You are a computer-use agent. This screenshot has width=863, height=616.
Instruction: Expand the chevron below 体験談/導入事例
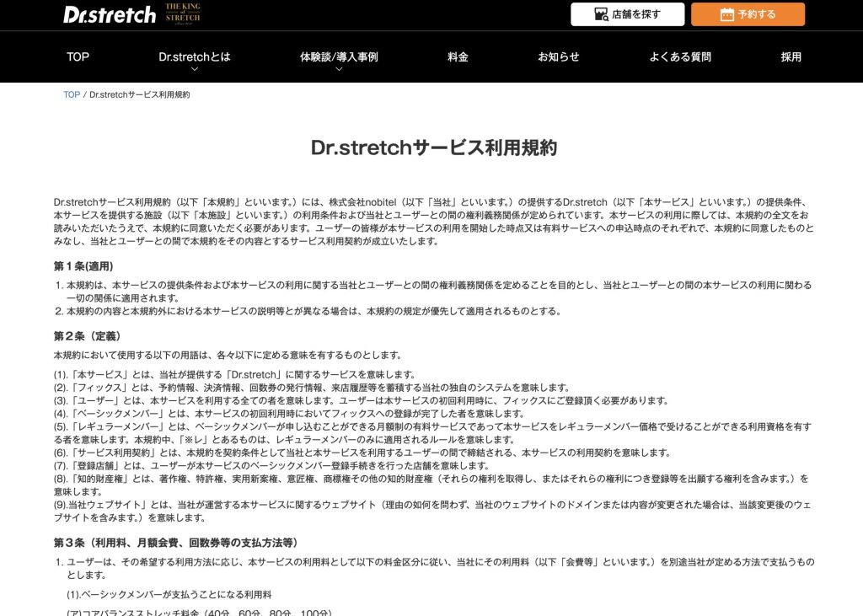click(339, 70)
